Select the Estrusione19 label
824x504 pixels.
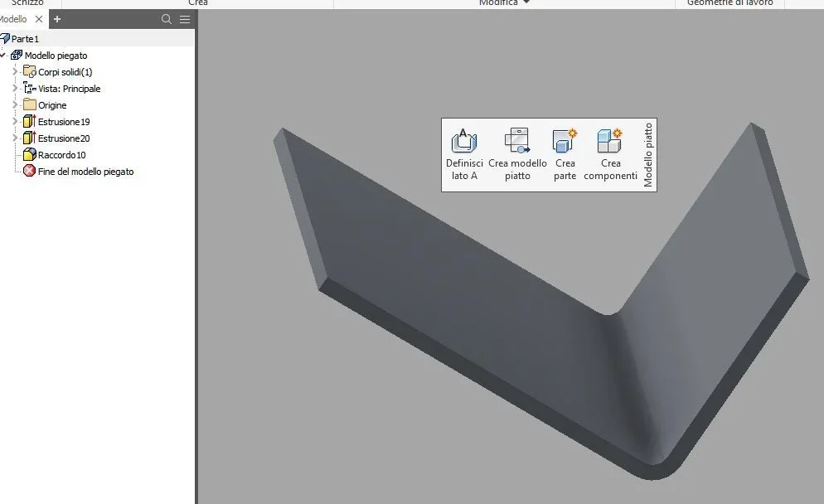coord(64,122)
